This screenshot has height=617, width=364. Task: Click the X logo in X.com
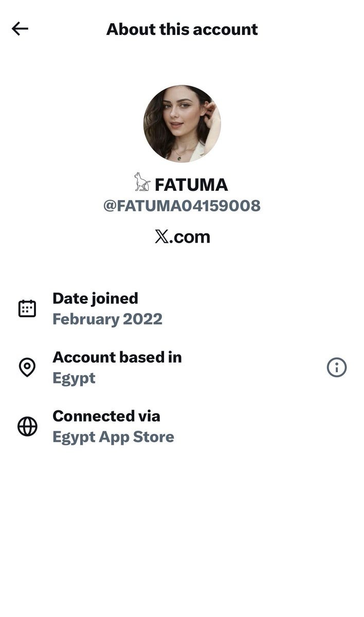point(161,237)
